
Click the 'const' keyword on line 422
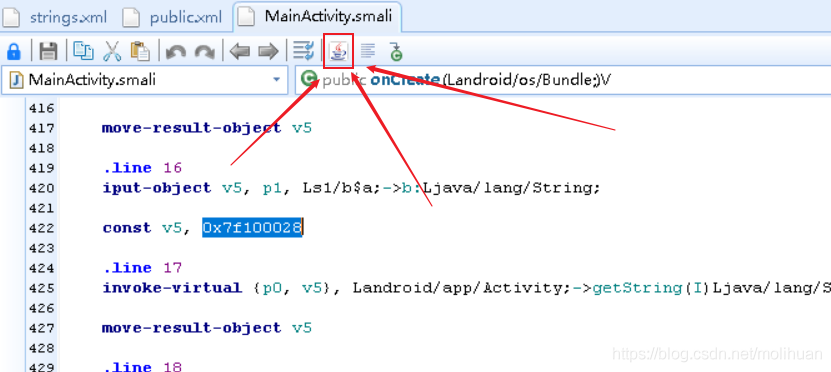pos(127,228)
